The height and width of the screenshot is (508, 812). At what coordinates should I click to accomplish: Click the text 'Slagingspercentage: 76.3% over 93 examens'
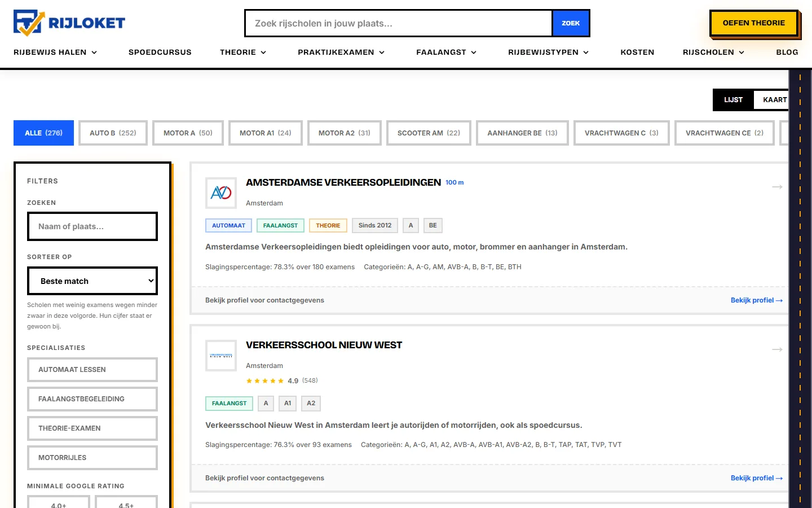click(279, 445)
